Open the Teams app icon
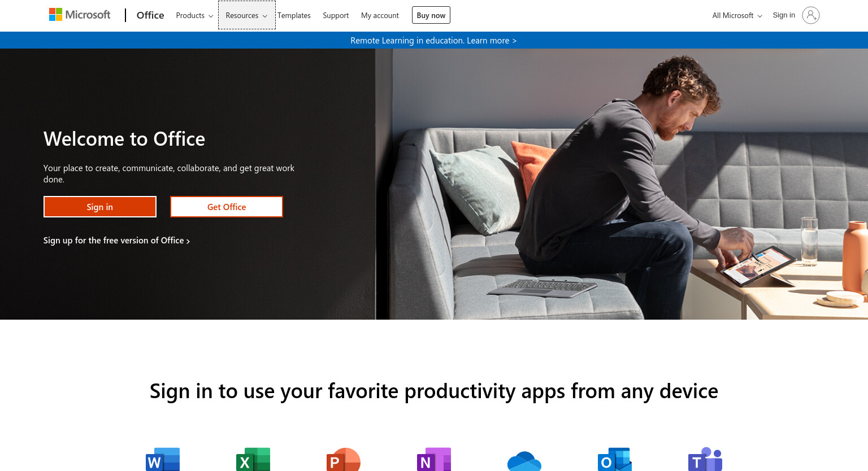868x471 pixels. point(705,460)
